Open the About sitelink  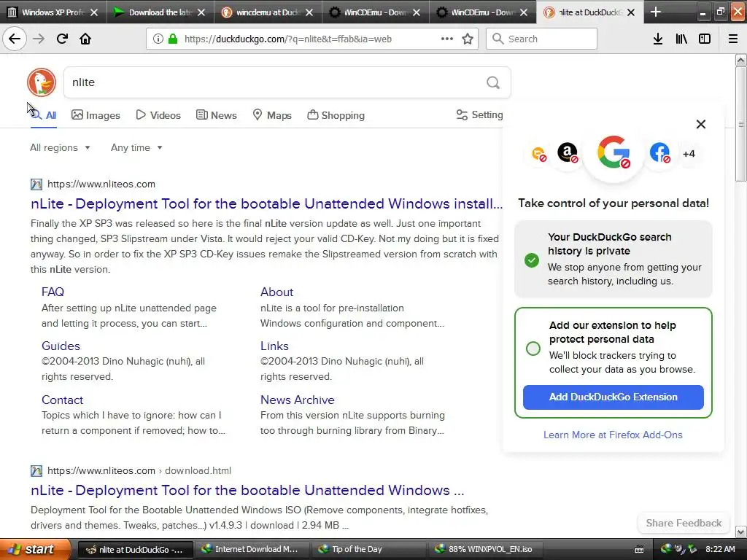click(276, 292)
